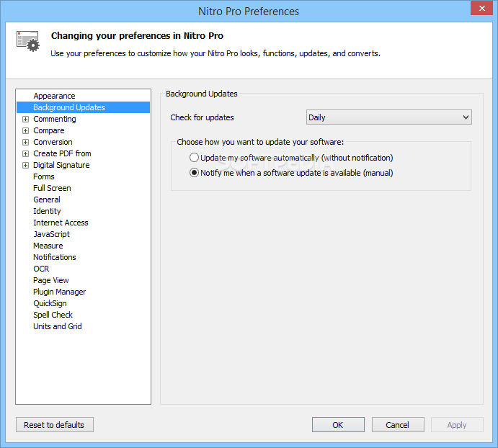Close the Nitro Pro Preferences dialog

(482, 8)
